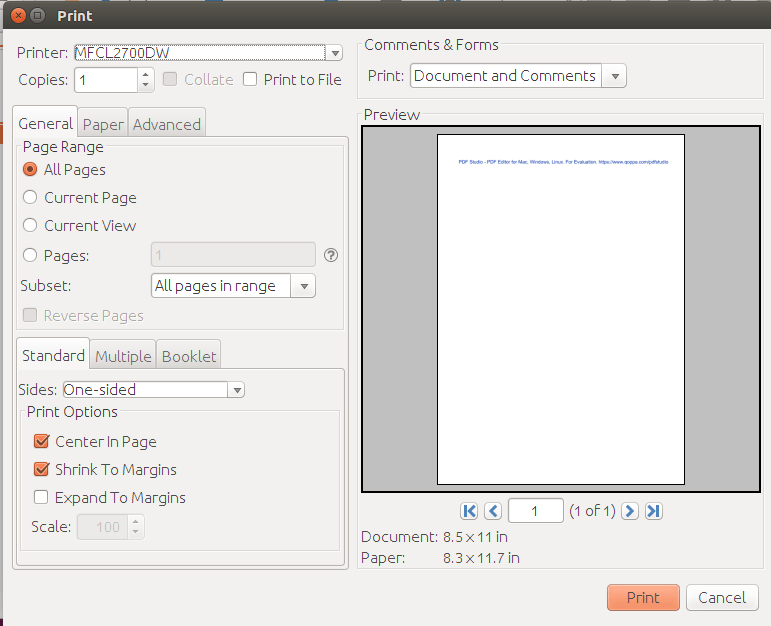Viewport: 771px width, 626px height.
Task: Go to first preview page
Action: (x=469, y=511)
